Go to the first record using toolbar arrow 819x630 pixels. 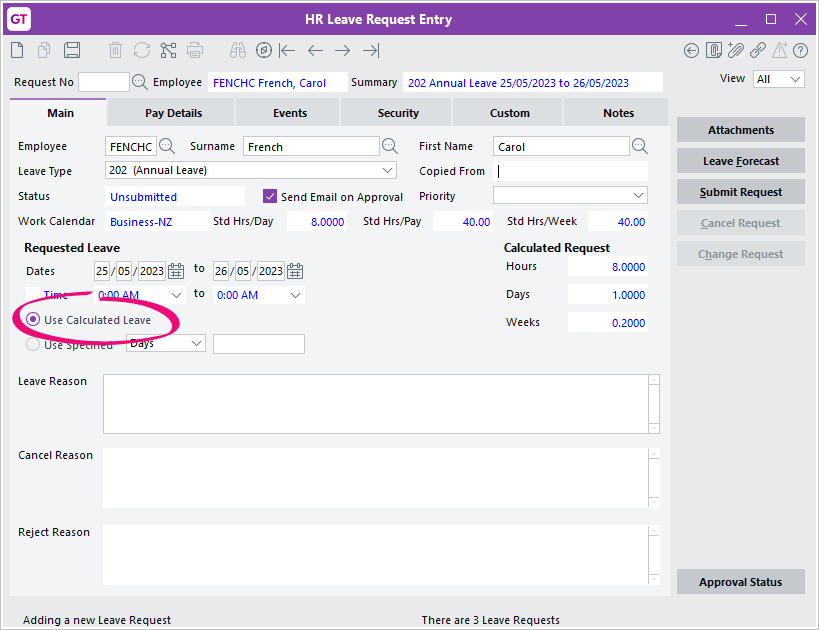[x=287, y=50]
